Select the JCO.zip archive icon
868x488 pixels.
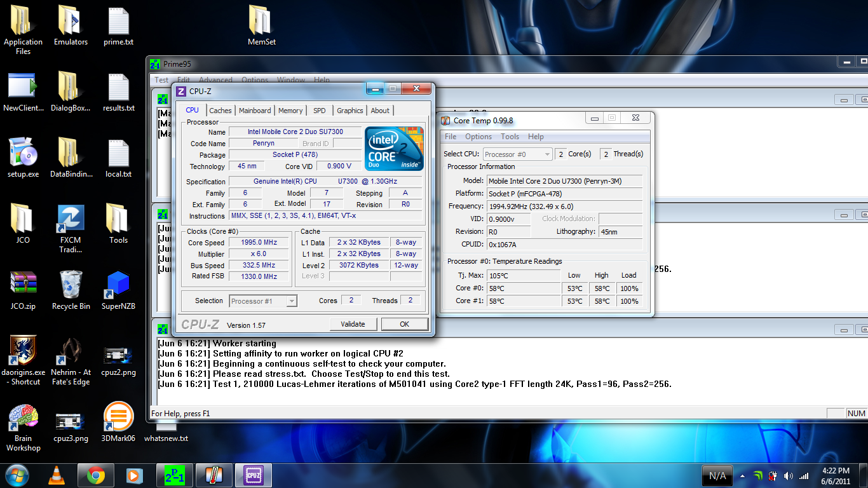click(24, 290)
